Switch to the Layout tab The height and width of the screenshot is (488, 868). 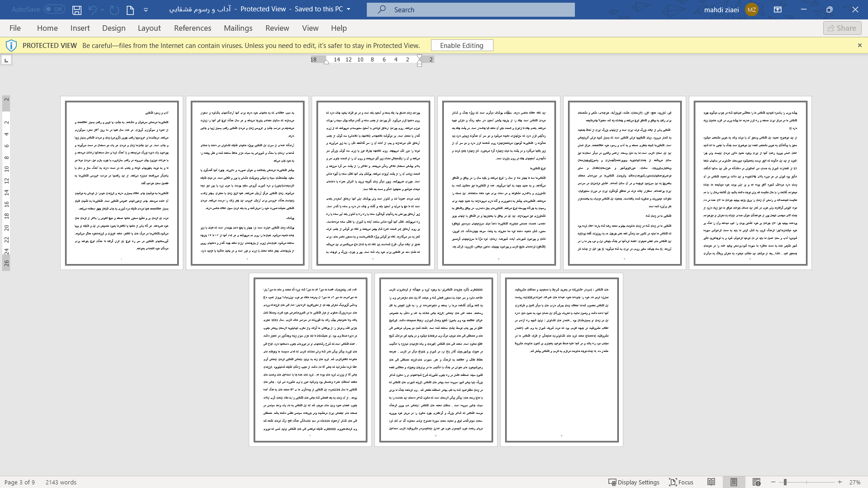[x=149, y=28]
